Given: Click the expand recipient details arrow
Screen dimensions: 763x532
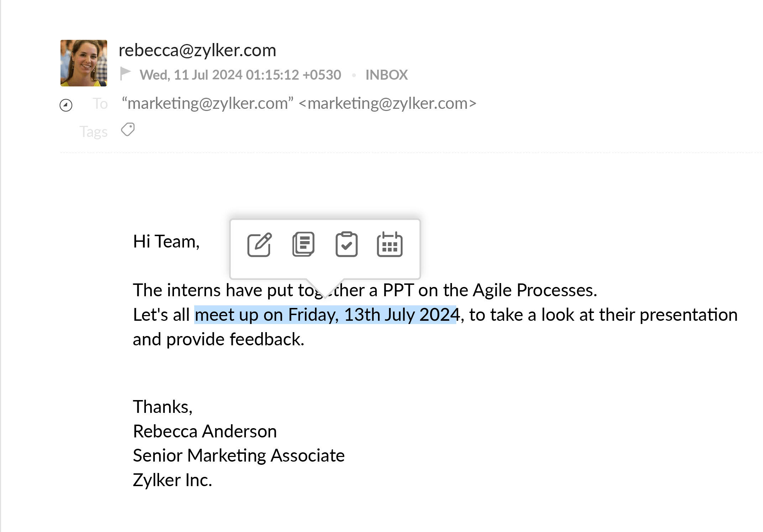Looking at the screenshot, I should point(65,104).
